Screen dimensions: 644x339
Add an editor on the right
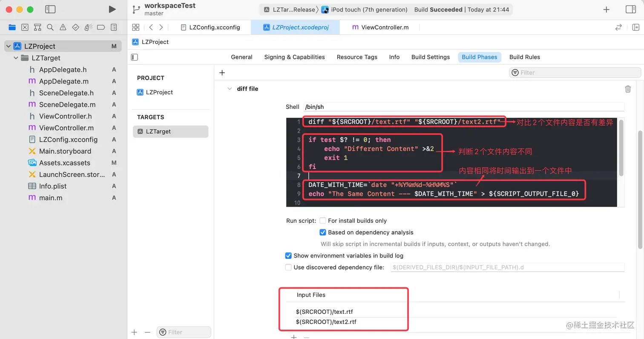click(635, 27)
